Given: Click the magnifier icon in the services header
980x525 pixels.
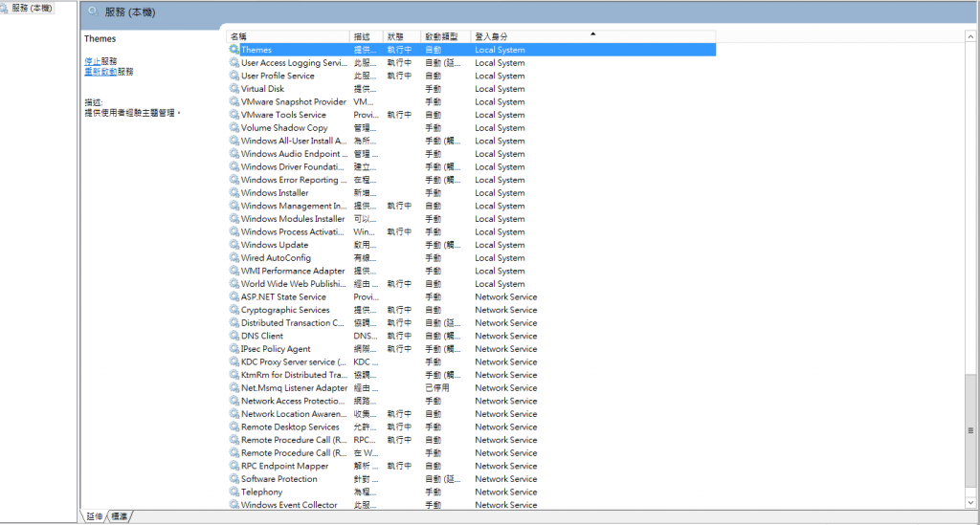Looking at the screenshot, I should (x=93, y=11).
